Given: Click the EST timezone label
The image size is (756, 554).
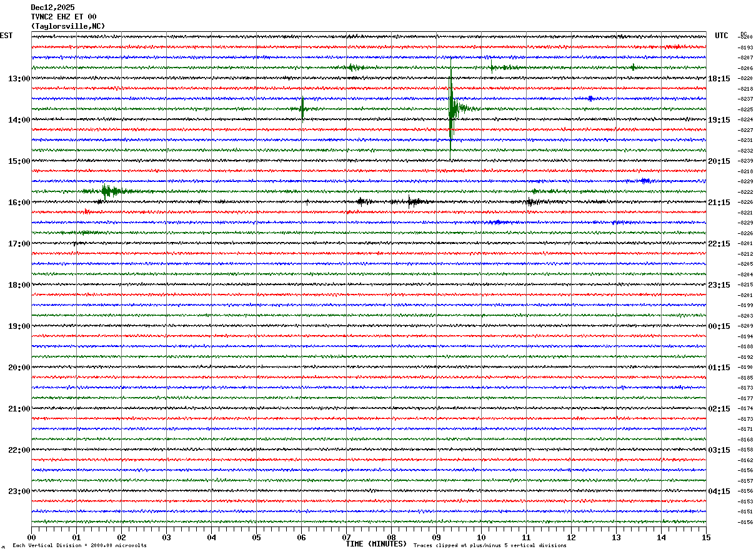Looking at the screenshot, I should tap(6, 36).
